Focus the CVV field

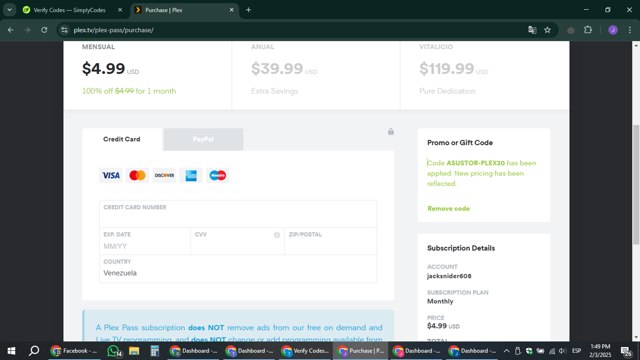point(237,241)
